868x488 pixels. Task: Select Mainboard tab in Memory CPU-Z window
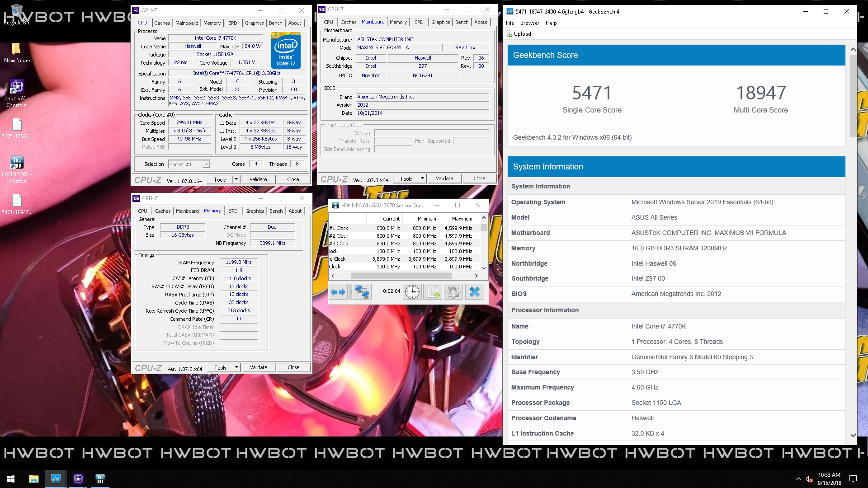187,211
